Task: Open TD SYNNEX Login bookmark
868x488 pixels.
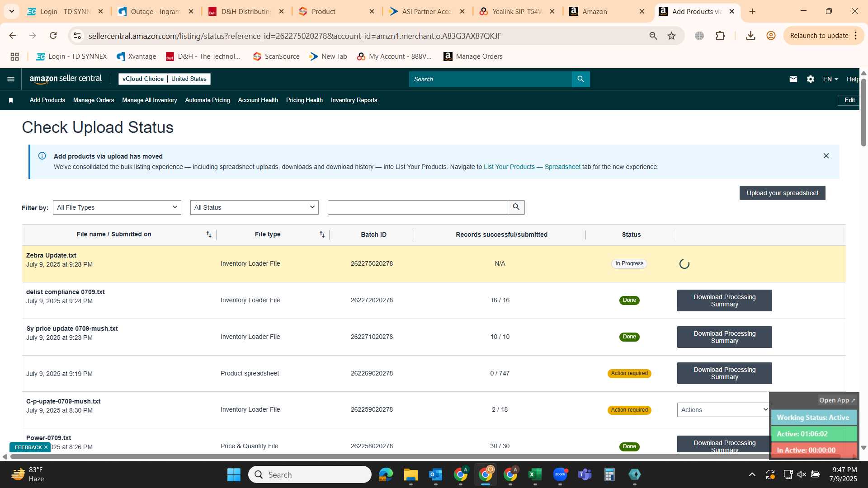Action: coord(71,56)
